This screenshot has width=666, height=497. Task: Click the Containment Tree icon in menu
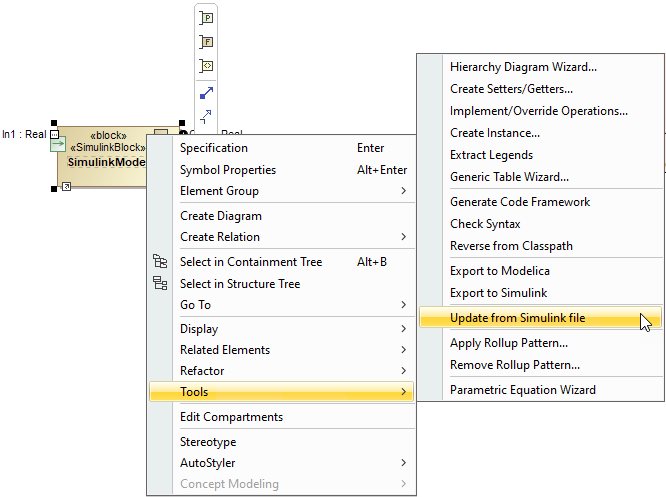tap(160, 262)
